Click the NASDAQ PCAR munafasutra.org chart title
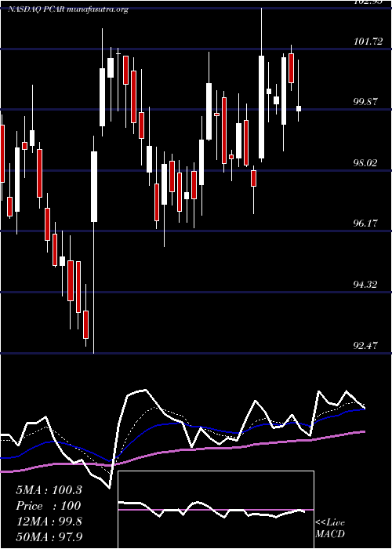Screen dimensions: 392x549 point(68,9)
